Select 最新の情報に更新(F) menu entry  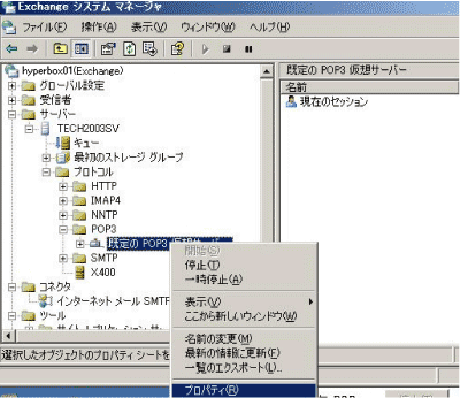point(232,353)
